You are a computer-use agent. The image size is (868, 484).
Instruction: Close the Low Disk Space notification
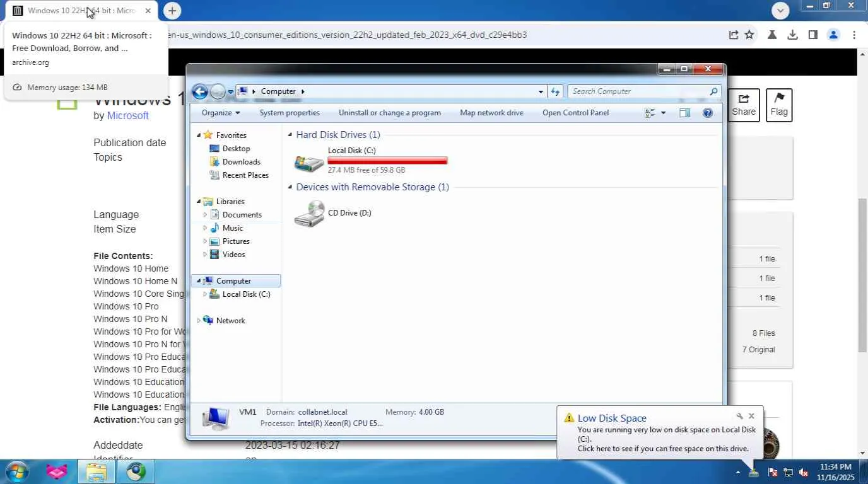click(751, 417)
